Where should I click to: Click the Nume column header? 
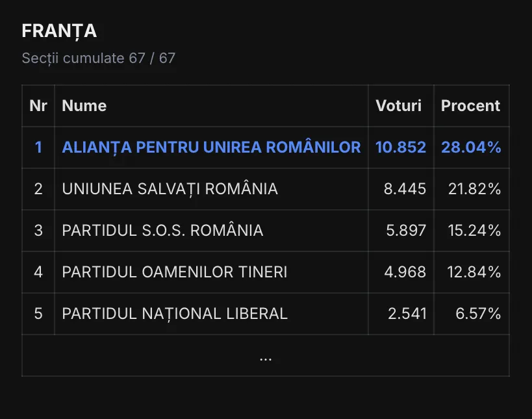click(x=84, y=106)
